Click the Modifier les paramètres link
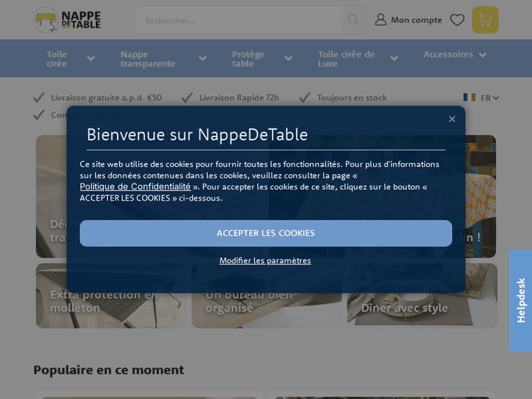The width and height of the screenshot is (532, 399). pyautogui.click(x=265, y=260)
